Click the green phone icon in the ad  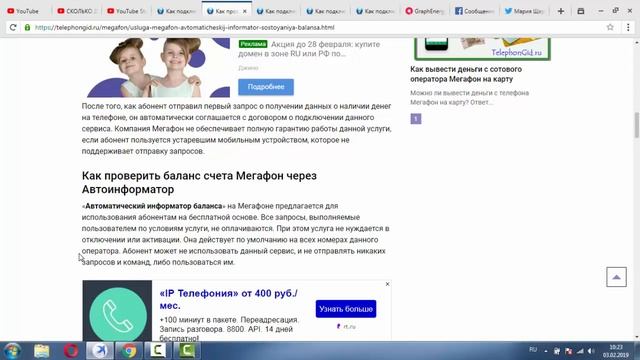coord(118,314)
